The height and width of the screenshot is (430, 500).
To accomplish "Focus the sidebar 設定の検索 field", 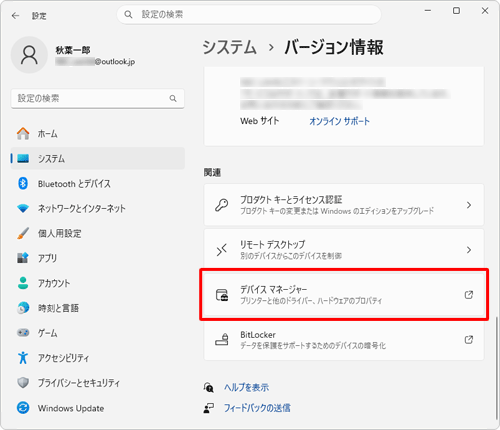I will [x=97, y=98].
